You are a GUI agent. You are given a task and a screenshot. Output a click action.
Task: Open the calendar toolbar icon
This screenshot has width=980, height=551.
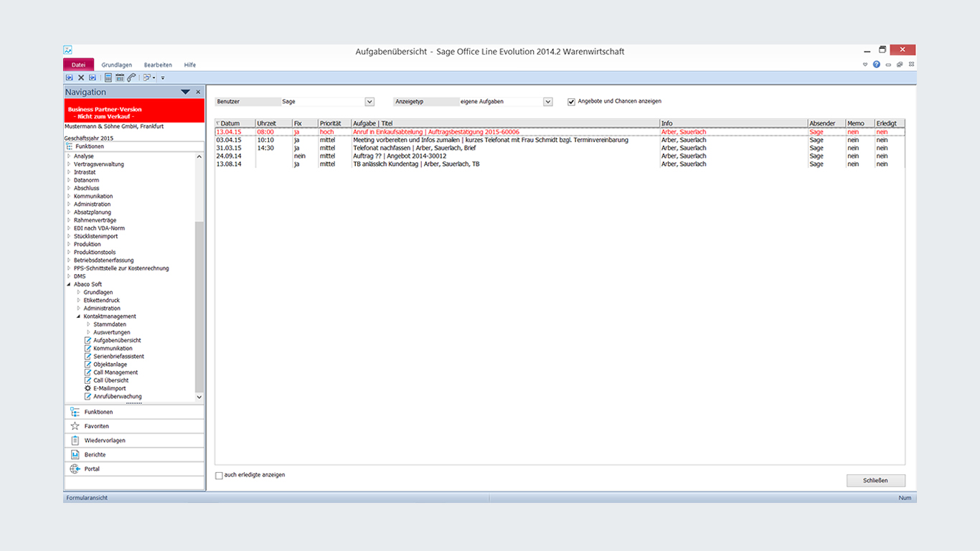(x=120, y=77)
